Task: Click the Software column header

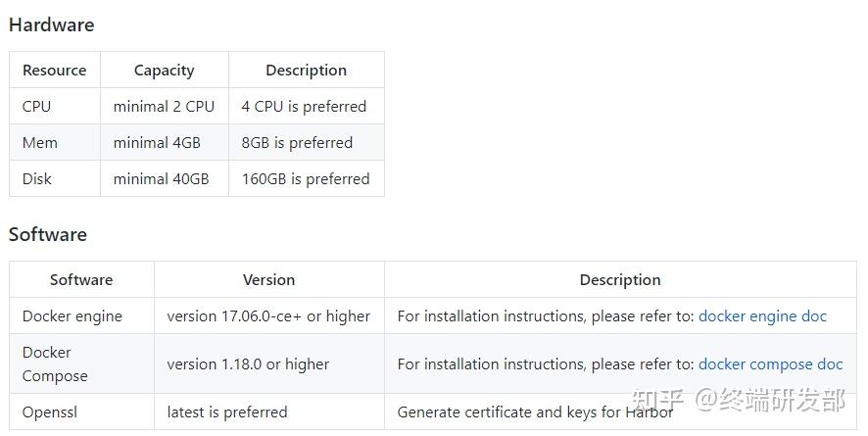Action: pos(81,280)
